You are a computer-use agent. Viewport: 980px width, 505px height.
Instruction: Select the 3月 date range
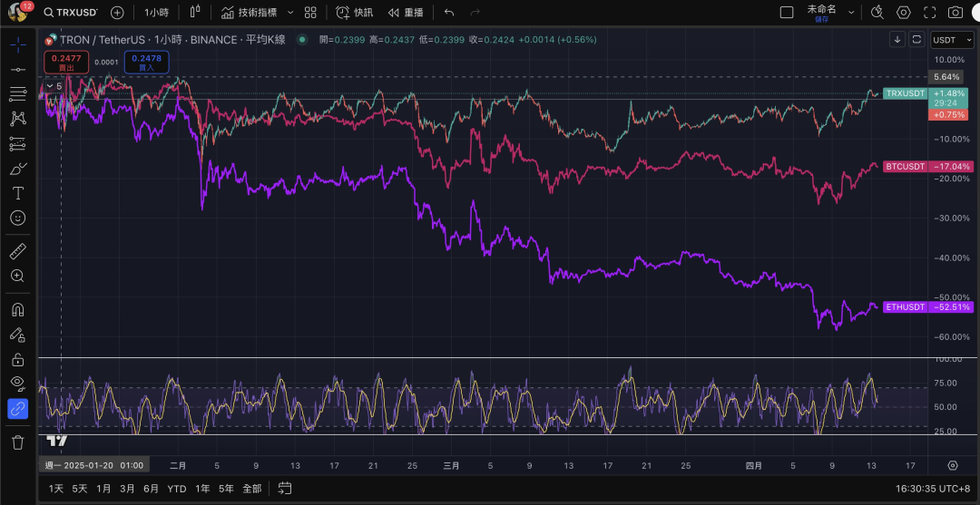[127, 488]
